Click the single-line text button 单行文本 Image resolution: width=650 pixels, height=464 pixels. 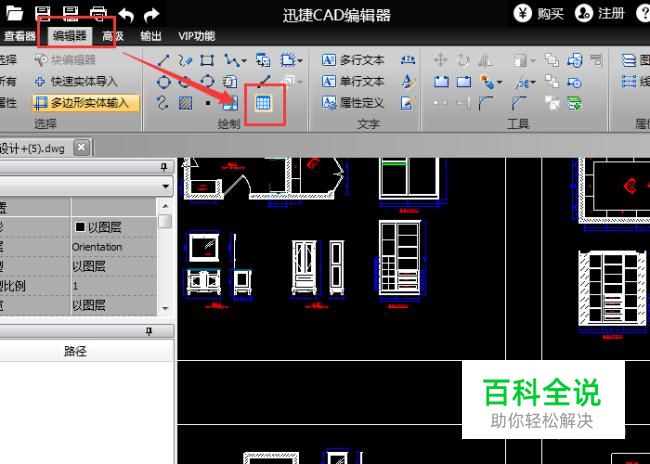click(x=353, y=81)
